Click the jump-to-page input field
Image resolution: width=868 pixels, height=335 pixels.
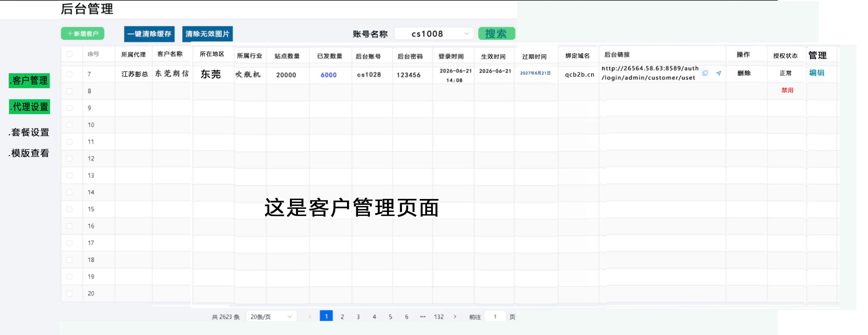coord(495,316)
